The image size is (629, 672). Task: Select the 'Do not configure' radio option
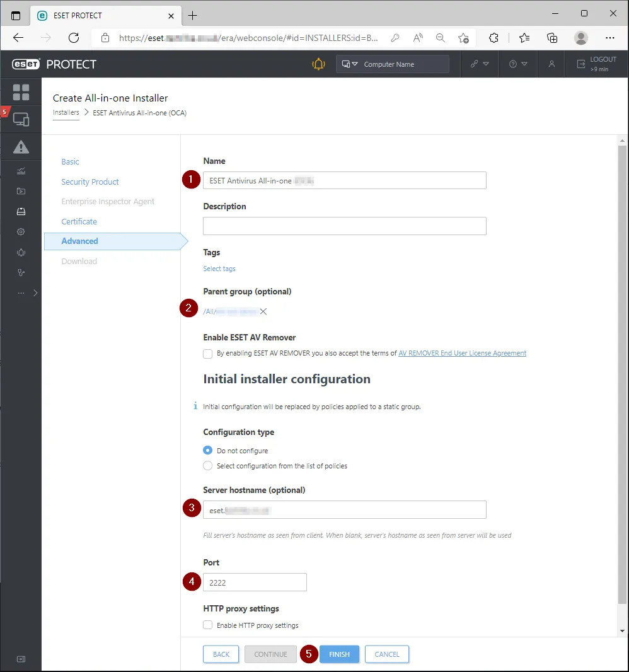[x=208, y=451]
